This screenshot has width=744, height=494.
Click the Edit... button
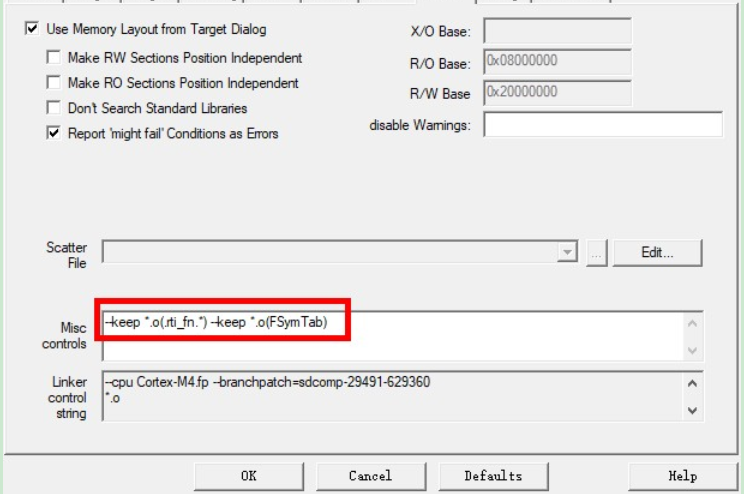(657, 252)
